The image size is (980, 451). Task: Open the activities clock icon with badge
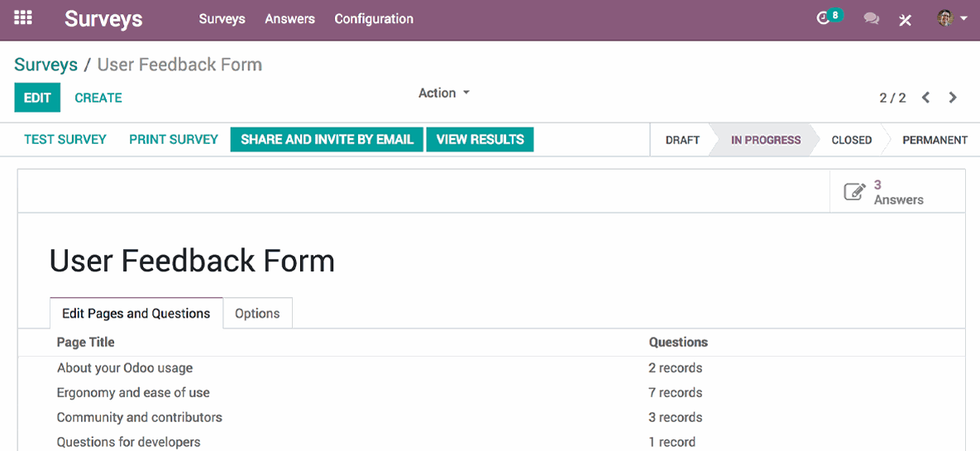[x=823, y=18]
